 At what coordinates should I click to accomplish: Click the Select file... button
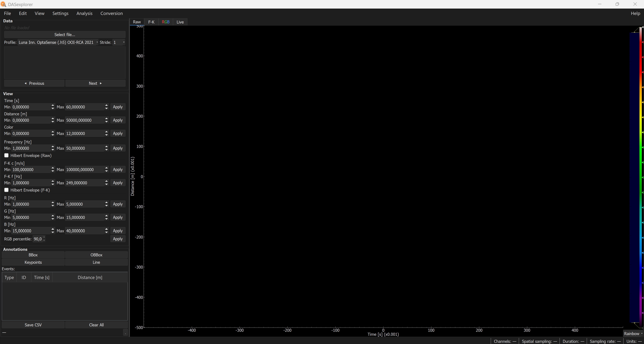tap(65, 35)
